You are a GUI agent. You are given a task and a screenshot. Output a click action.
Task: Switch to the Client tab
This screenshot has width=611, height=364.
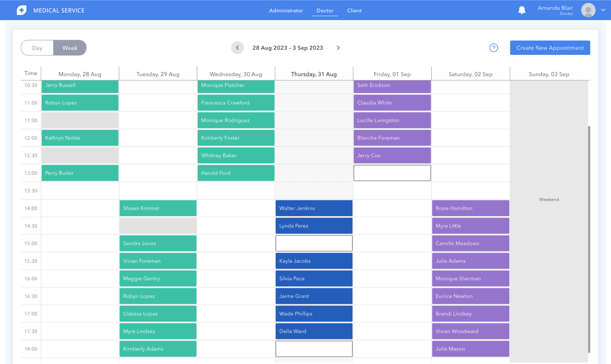coord(354,11)
